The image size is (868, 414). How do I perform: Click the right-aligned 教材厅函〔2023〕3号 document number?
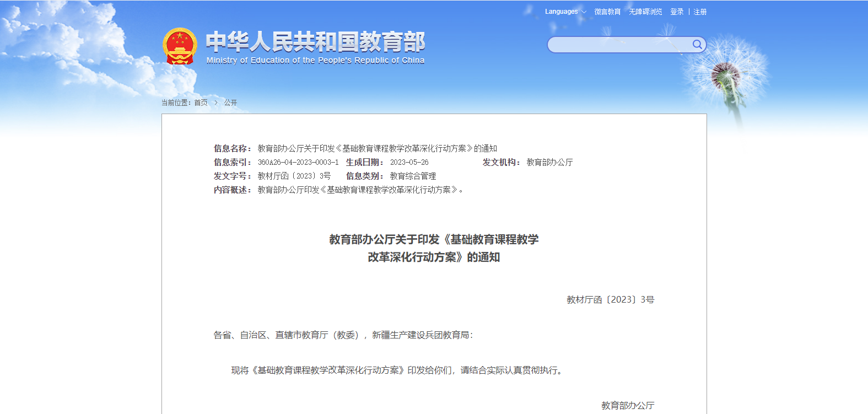610,299
